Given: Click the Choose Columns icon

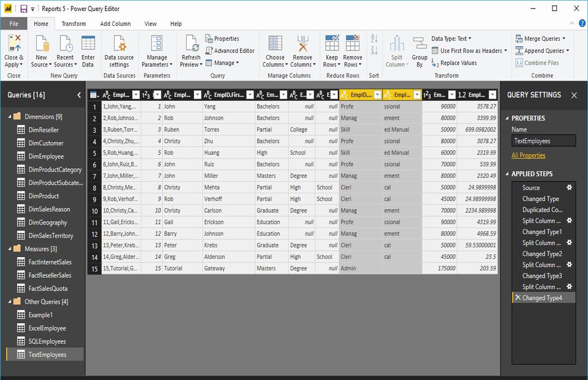Looking at the screenshot, I should point(275,43).
